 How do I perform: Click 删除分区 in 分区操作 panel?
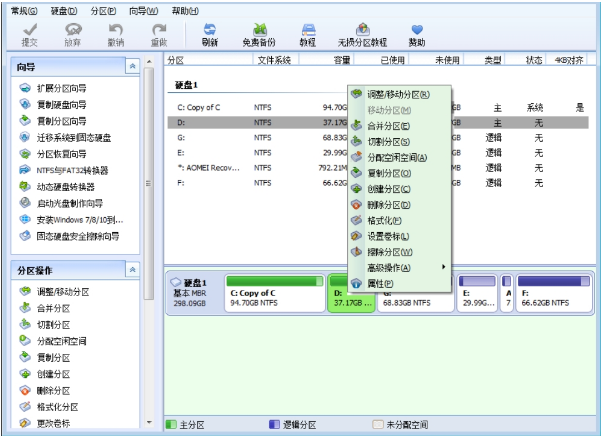(x=45, y=391)
